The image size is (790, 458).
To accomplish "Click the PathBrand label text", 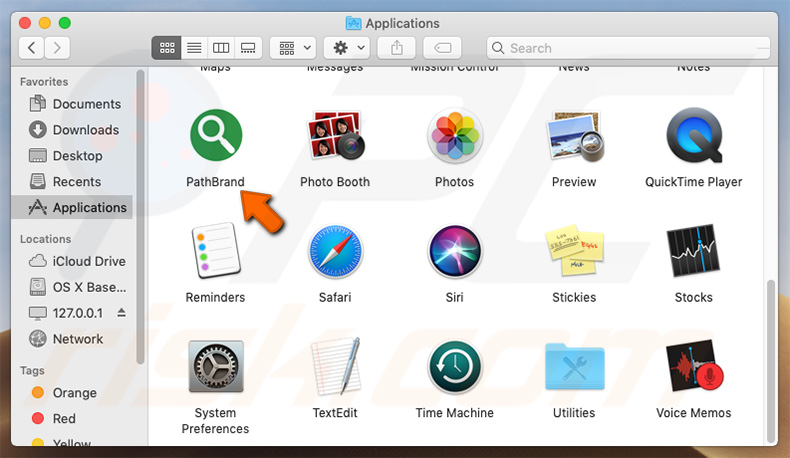I will click(215, 182).
